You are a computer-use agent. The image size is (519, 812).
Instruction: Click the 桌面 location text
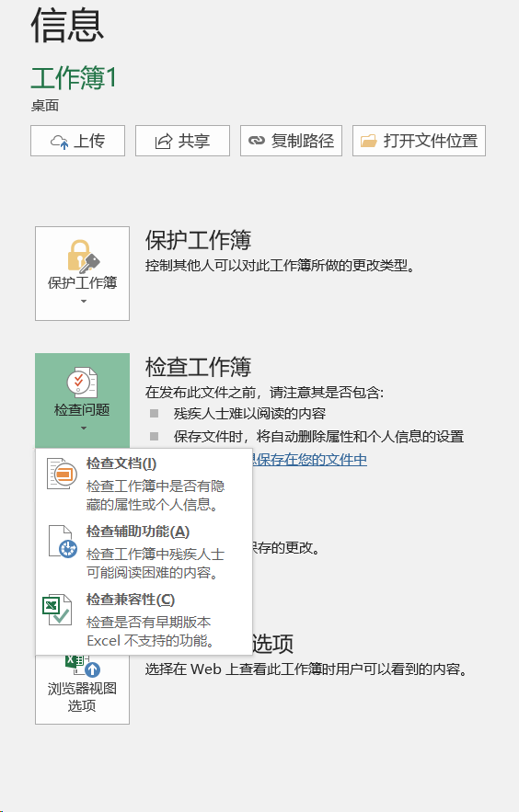45,106
